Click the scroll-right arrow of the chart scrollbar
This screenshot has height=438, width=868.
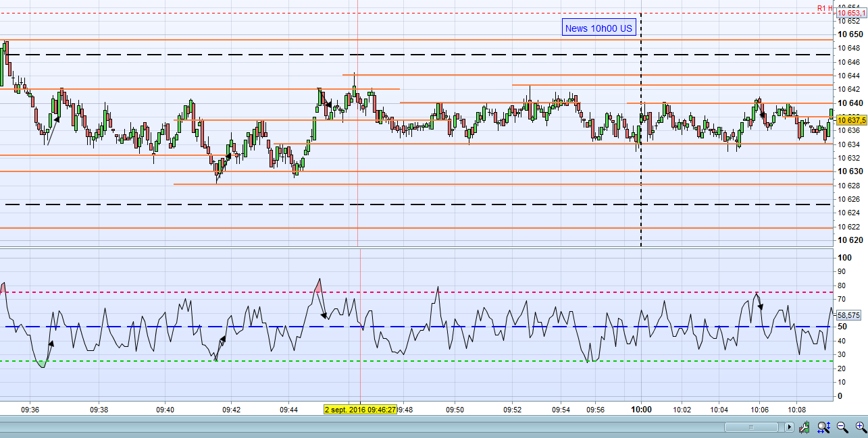point(789,427)
